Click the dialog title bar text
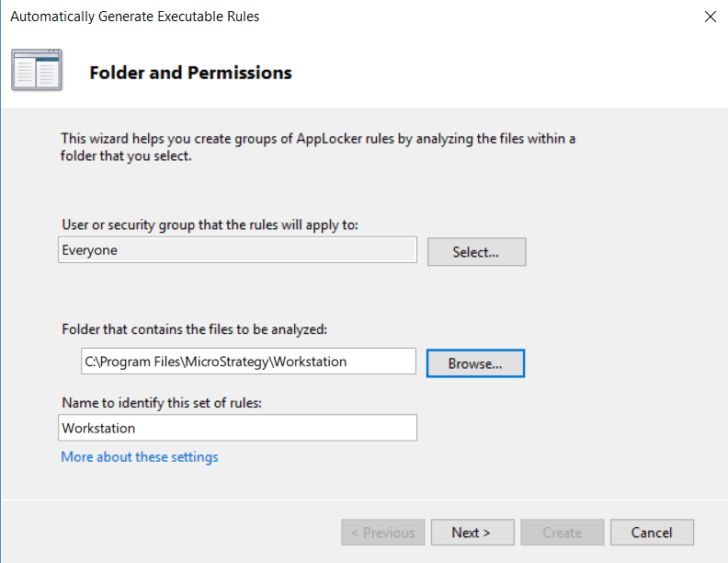The width and height of the screenshot is (728, 563). (x=135, y=17)
